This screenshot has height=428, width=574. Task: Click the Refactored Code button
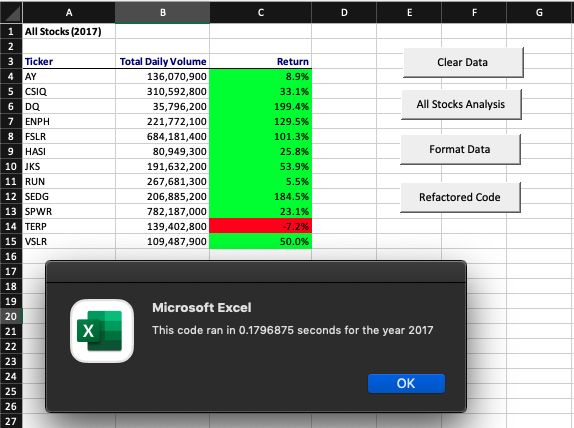pyautogui.click(x=460, y=197)
